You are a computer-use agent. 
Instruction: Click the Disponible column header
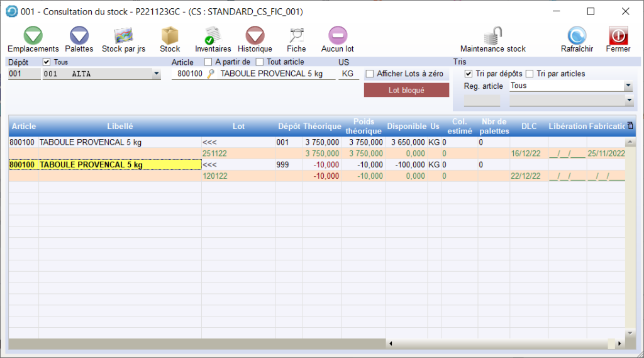pos(406,126)
